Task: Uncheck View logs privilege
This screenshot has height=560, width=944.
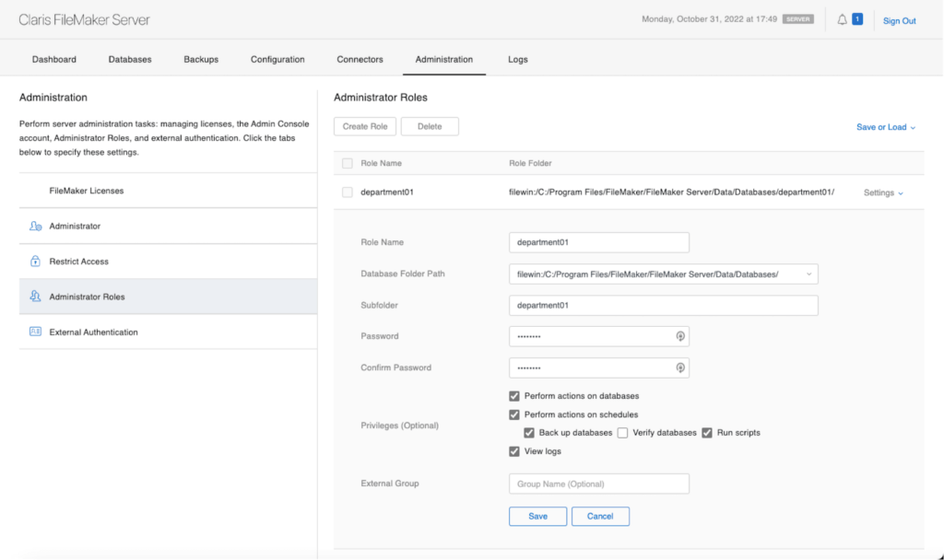Action: [x=514, y=451]
